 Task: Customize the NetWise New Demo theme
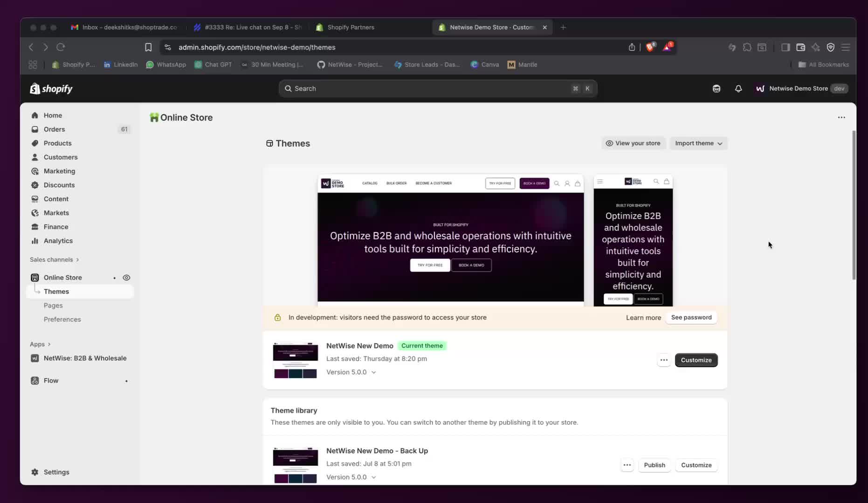(x=696, y=360)
